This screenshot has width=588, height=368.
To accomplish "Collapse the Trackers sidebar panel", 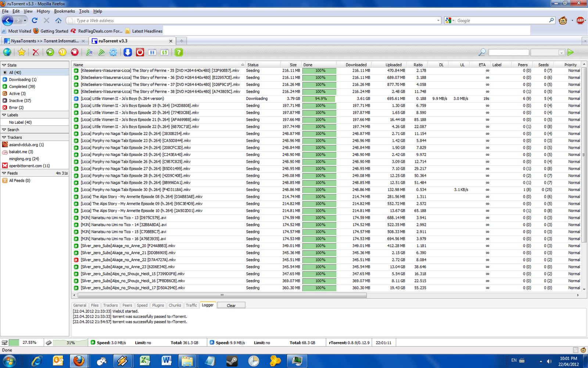I will coord(4,137).
